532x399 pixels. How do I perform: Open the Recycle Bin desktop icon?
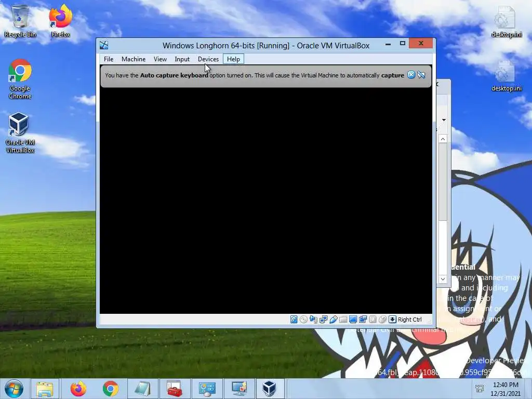tap(20, 21)
